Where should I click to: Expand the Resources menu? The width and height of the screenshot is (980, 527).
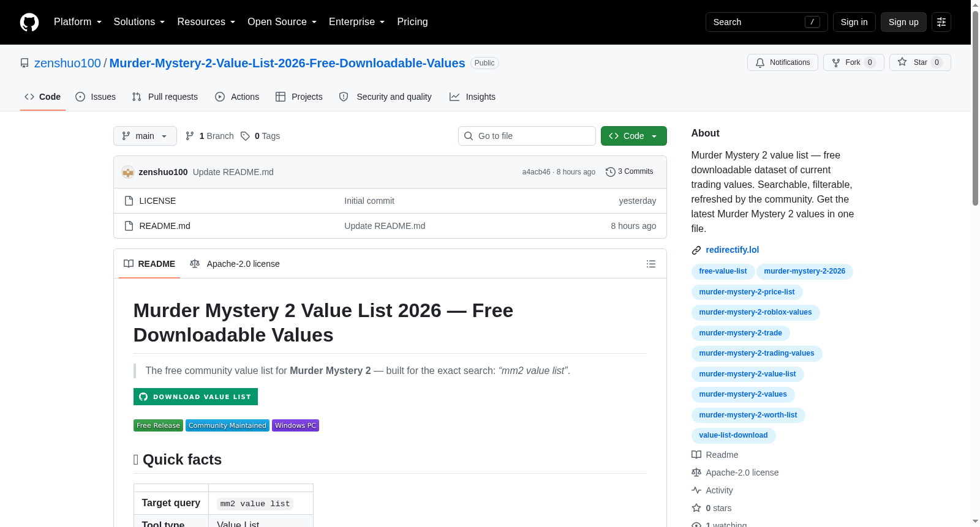(x=206, y=22)
